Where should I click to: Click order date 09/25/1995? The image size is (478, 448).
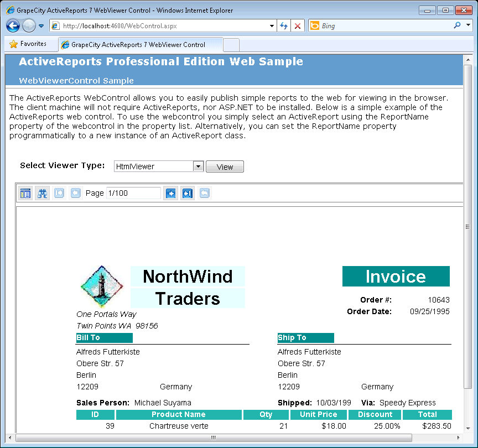(429, 311)
